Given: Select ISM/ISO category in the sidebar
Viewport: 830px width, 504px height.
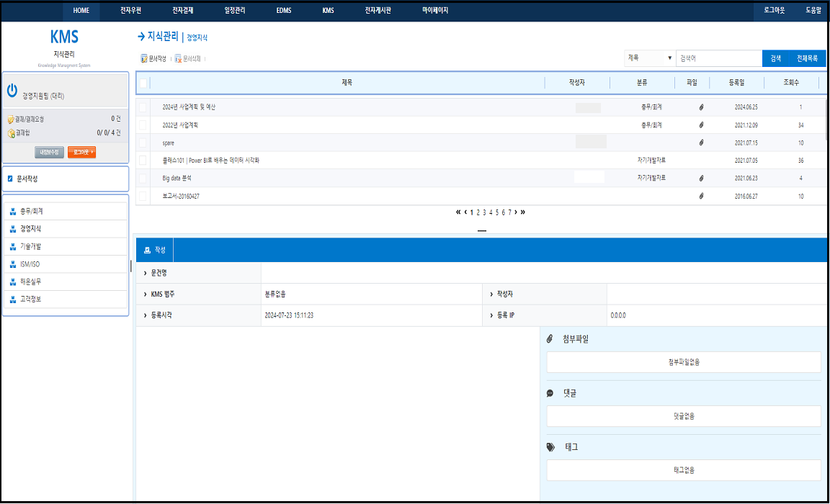Looking at the screenshot, I should pyautogui.click(x=66, y=264).
